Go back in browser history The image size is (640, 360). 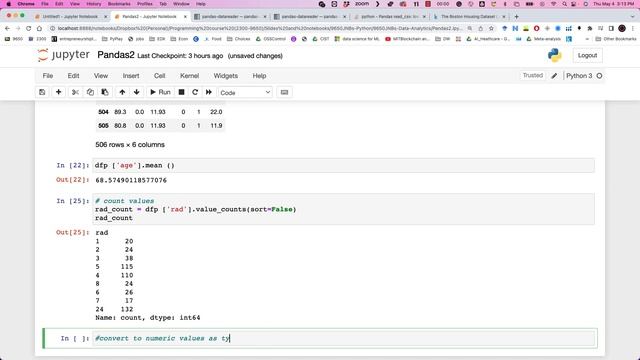[x=7, y=29]
